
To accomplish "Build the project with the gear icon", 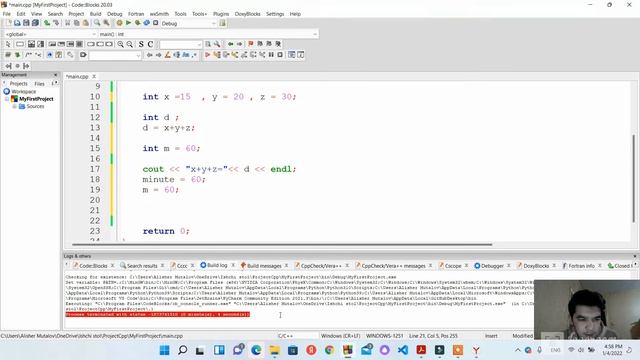I will point(119,23).
